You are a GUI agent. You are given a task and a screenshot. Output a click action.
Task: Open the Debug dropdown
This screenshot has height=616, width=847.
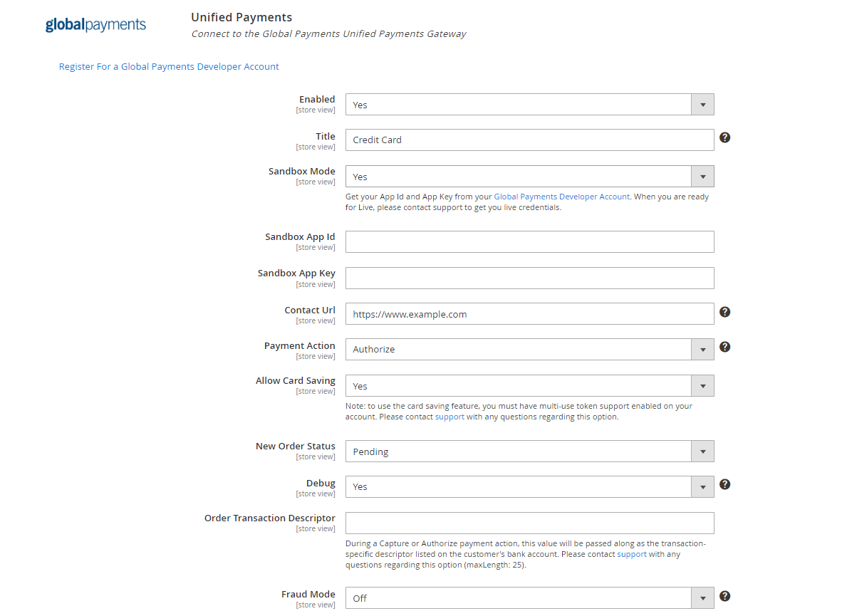pyautogui.click(x=702, y=486)
